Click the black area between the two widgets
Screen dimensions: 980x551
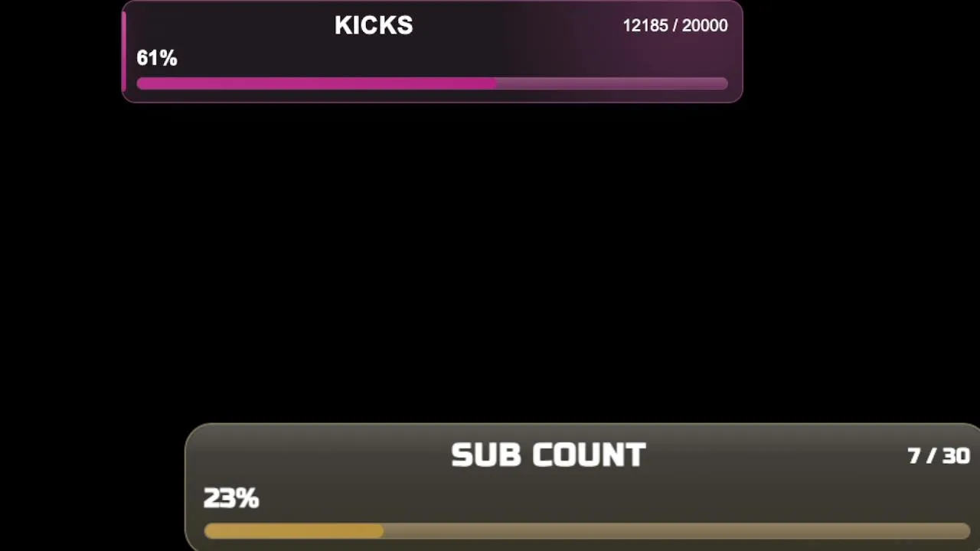point(490,260)
